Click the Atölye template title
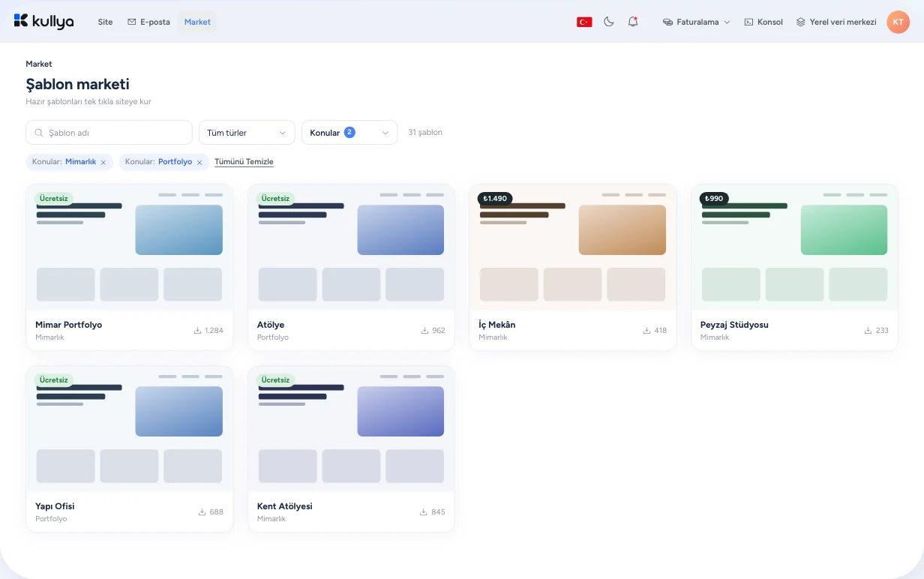Image resolution: width=924 pixels, height=579 pixels. click(x=271, y=325)
